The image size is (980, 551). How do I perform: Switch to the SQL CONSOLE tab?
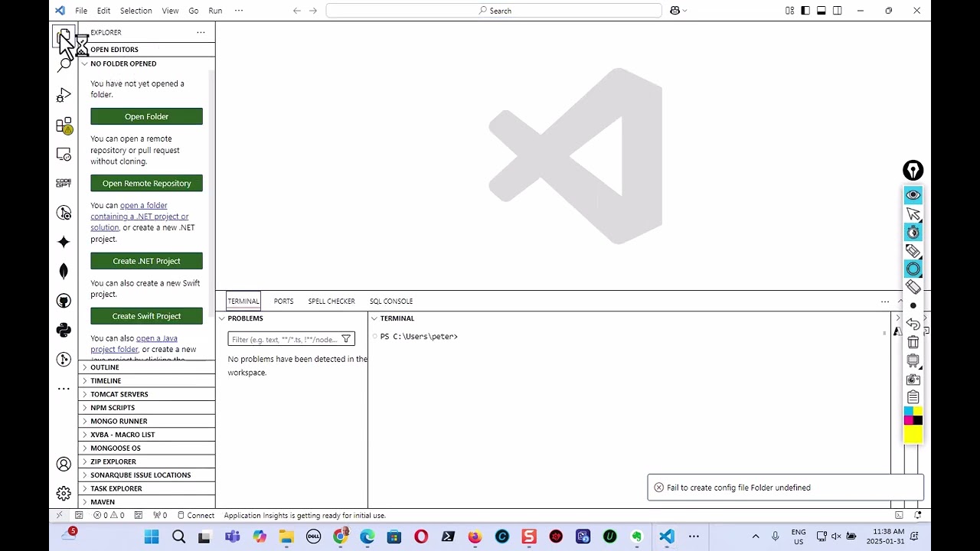coord(391,302)
